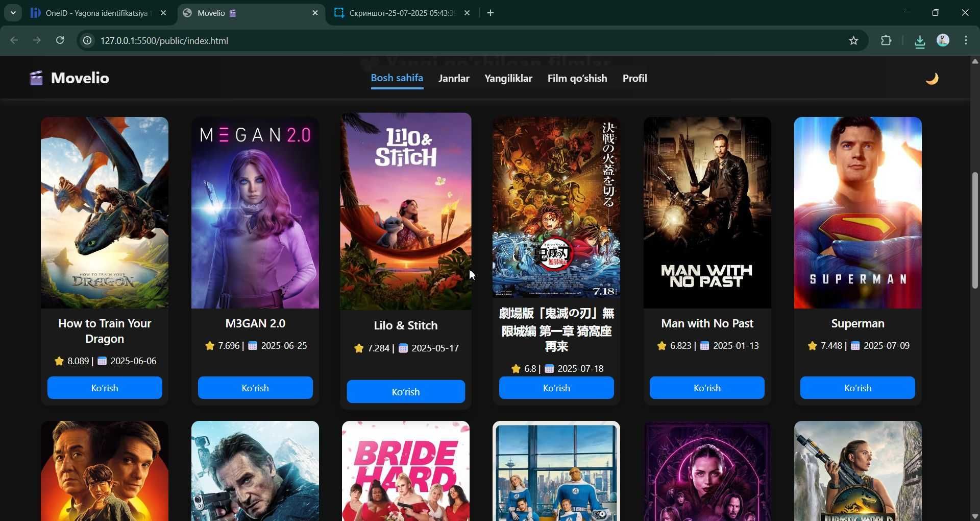View site information icon in address bar
980x521 pixels.
88,40
